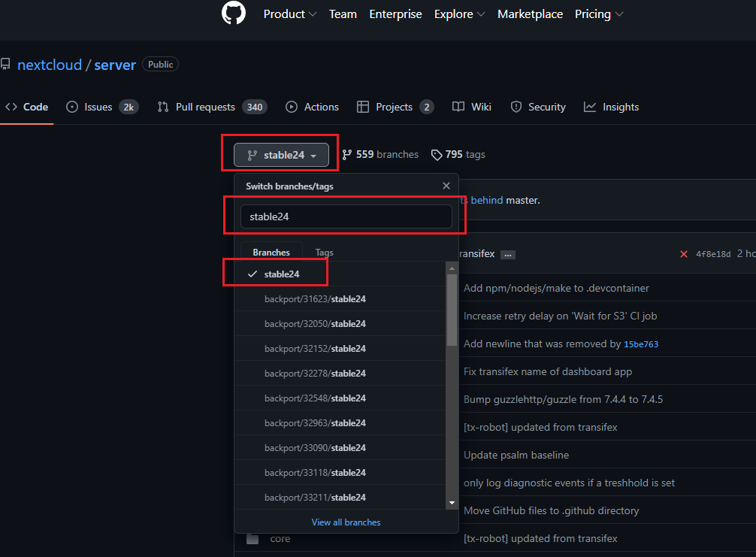View the 559 branches link
Image resolution: width=756 pixels, height=557 pixels.
coord(380,154)
